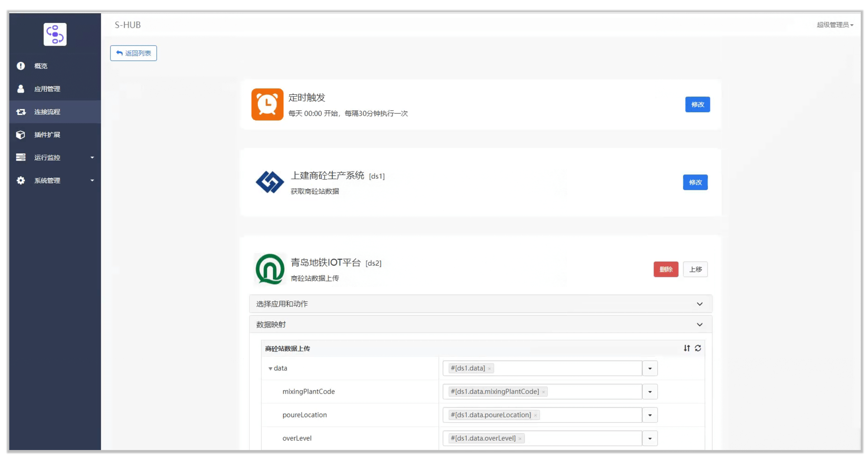
Task: Click the mixingPlantCode row label
Action: pos(309,392)
